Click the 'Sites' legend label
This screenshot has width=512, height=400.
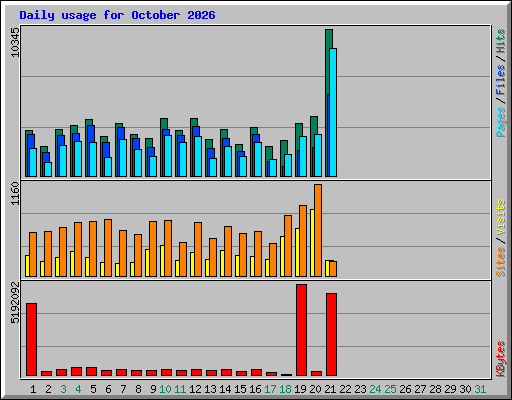point(501,262)
